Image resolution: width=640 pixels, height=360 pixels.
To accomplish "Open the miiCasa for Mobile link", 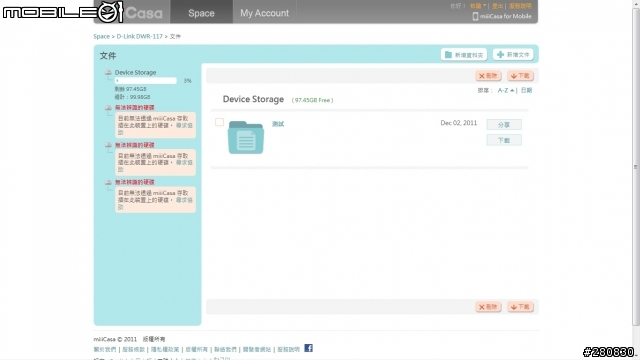I will [x=505, y=16].
